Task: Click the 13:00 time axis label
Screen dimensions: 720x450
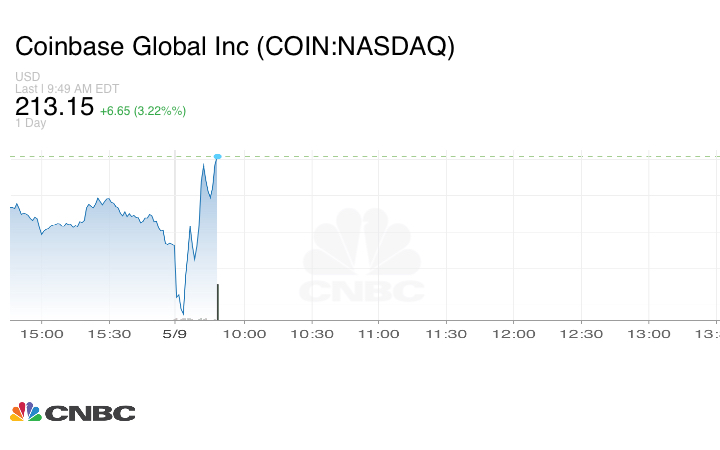Action: point(648,334)
